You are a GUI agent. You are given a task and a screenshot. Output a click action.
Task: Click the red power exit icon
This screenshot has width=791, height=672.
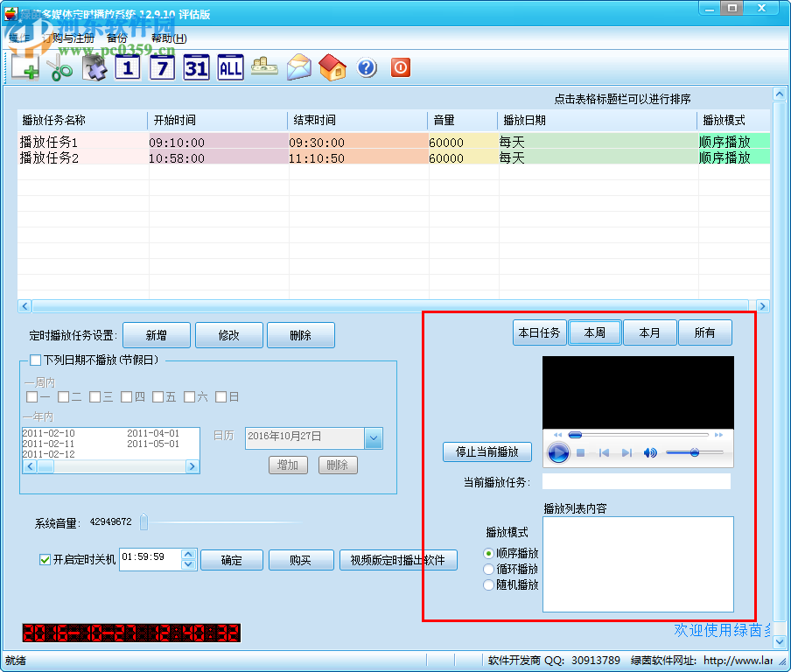[x=400, y=66]
